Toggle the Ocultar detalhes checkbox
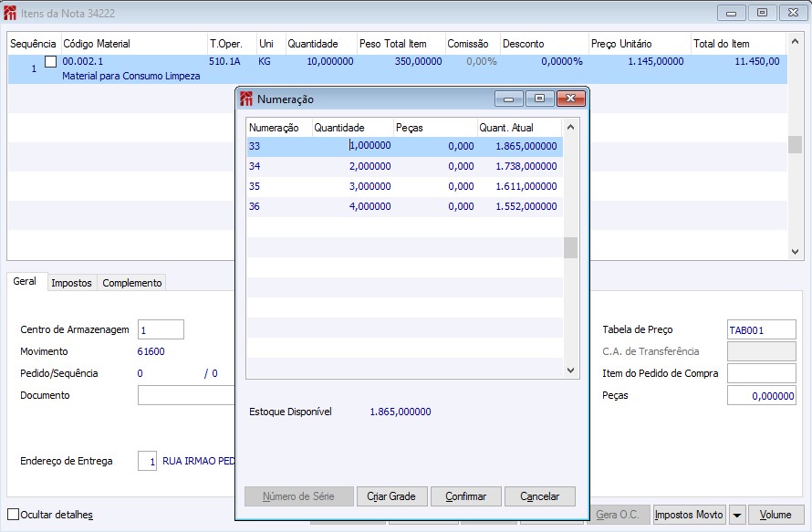Screen dimensions: 812x532 pos(13,515)
